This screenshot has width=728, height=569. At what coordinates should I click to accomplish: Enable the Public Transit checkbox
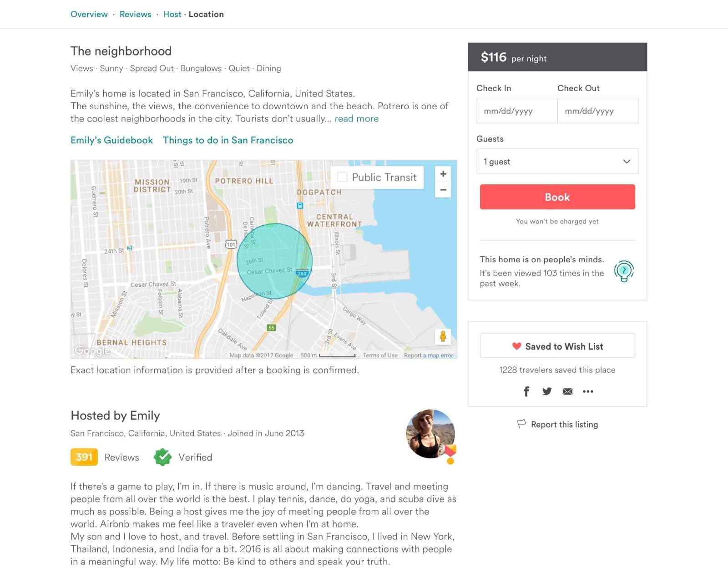(343, 177)
